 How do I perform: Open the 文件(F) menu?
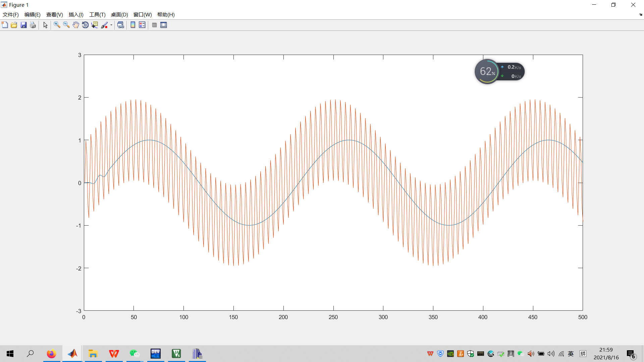click(11, 15)
